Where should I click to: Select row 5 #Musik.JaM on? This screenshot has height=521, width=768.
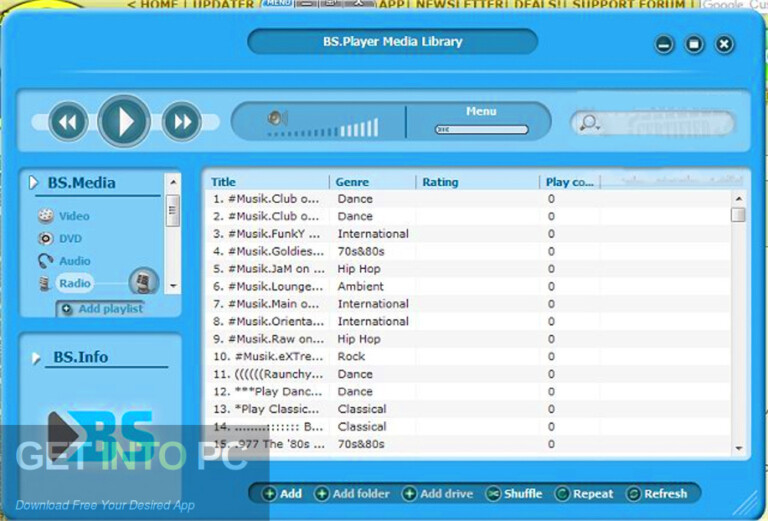(x=468, y=269)
